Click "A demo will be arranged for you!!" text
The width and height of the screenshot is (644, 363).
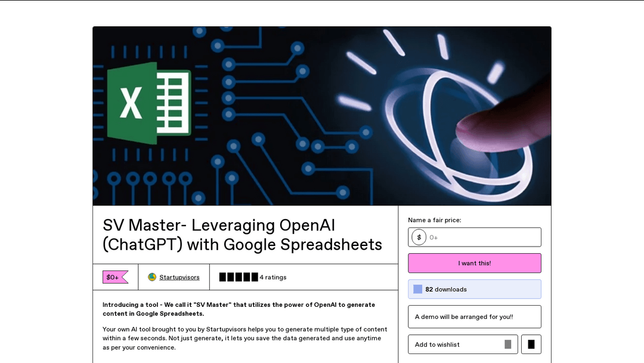[464, 317]
